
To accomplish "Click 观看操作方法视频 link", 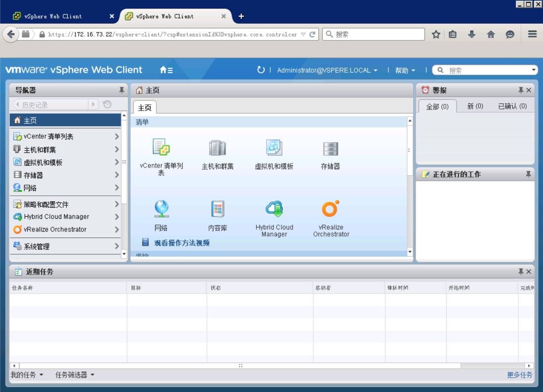I will click(182, 243).
